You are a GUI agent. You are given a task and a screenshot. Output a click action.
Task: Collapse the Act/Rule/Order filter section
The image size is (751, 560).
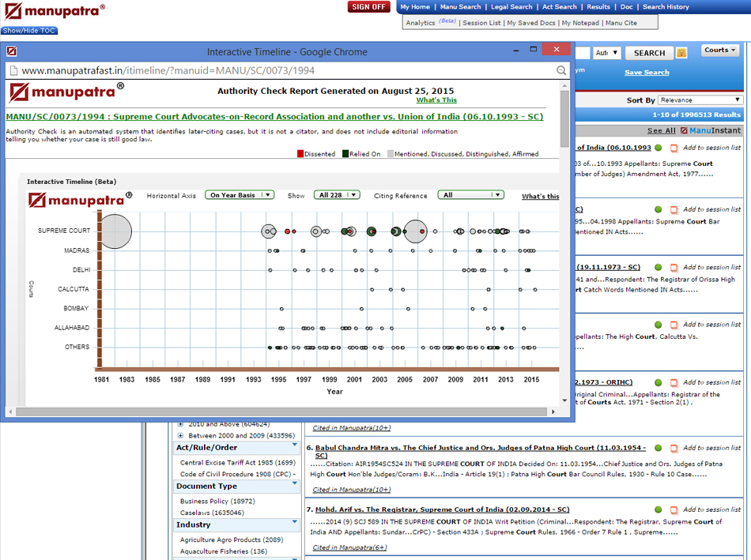tap(295, 445)
